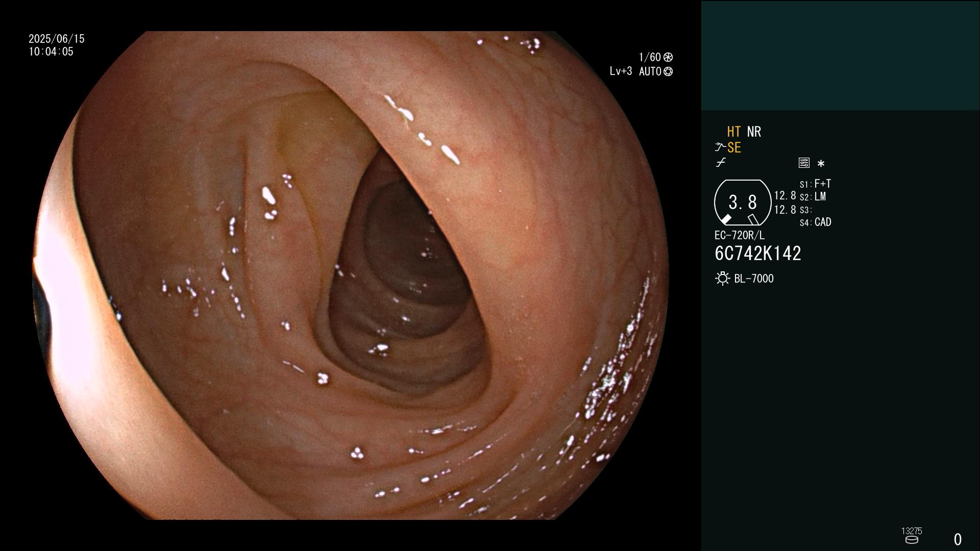Click the date 2025/06/15
This screenshot has height=551, width=980.
(x=57, y=39)
